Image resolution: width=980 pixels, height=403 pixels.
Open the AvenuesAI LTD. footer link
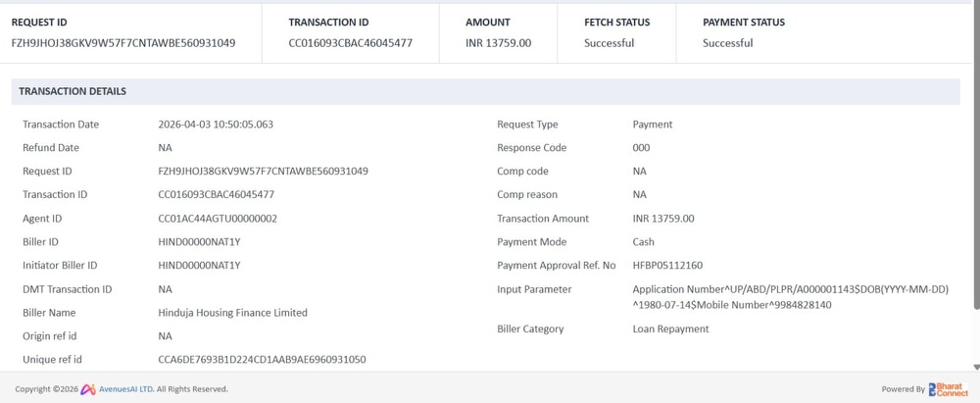[x=126, y=389]
